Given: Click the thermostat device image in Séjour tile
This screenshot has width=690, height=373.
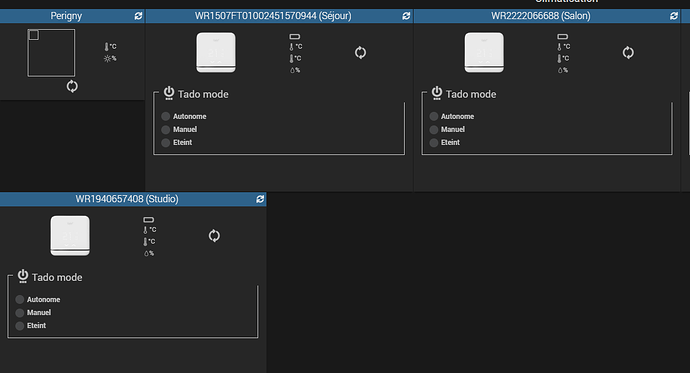Looking at the screenshot, I should (216, 52).
